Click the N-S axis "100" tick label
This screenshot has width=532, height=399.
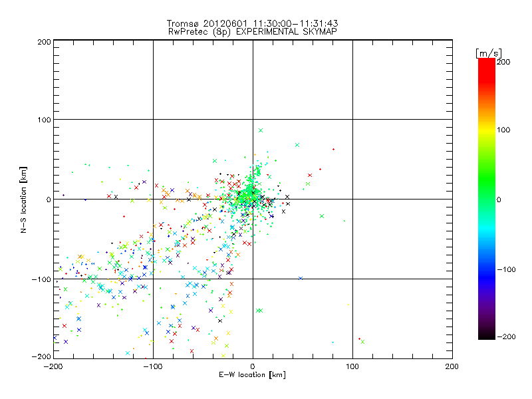44,120
